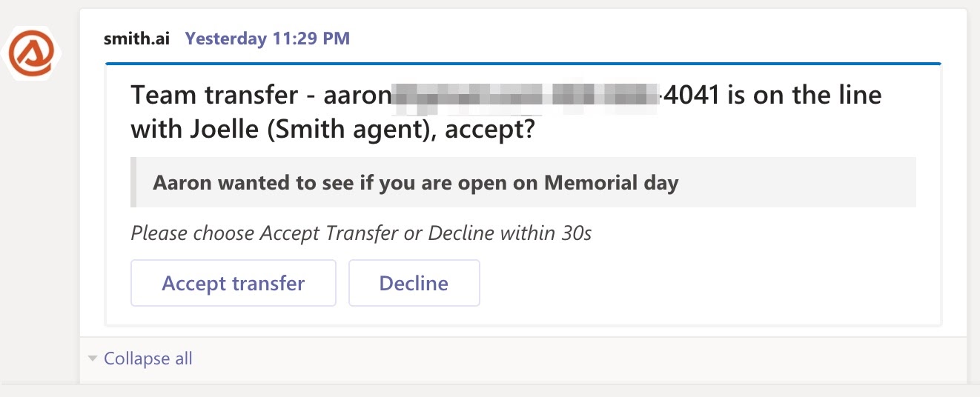The width and height of the screenshot is (980, 397).
Task: Click empty card space right of Decline
Action: click(x=704, y=283)
